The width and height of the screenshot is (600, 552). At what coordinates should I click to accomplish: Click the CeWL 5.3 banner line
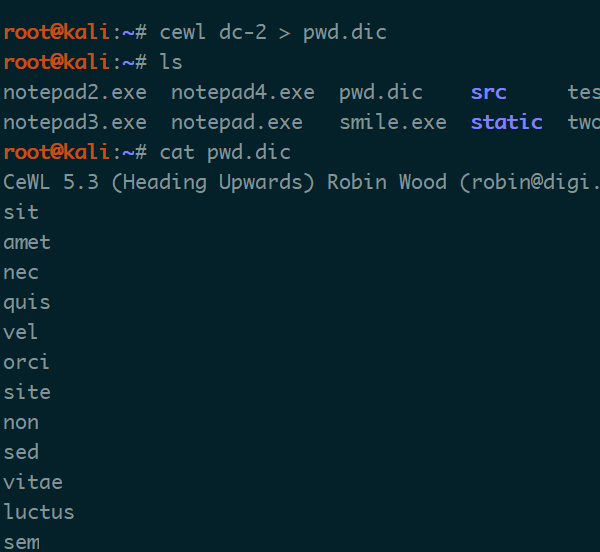[x=302, y=182]
